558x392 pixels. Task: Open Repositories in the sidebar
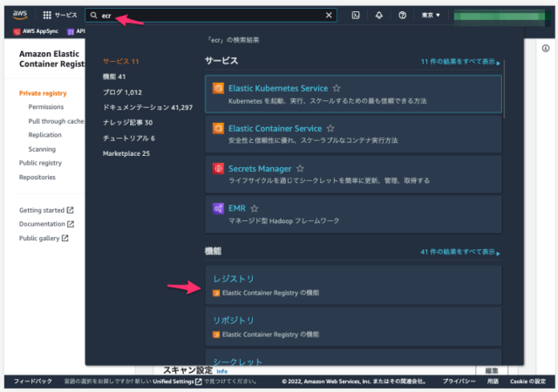click(x=37, y=177)
